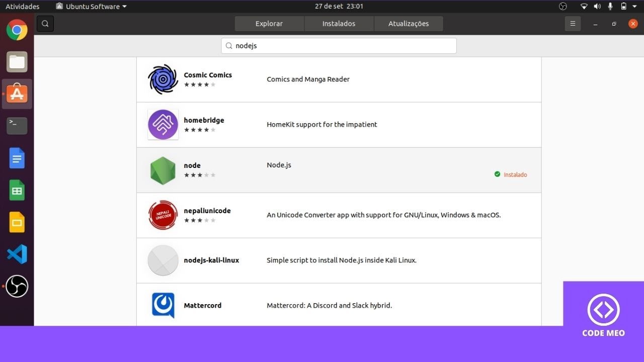Click the Instalado status label
Viewport: 644px width, 362px height.
click(x=515, y=175)
